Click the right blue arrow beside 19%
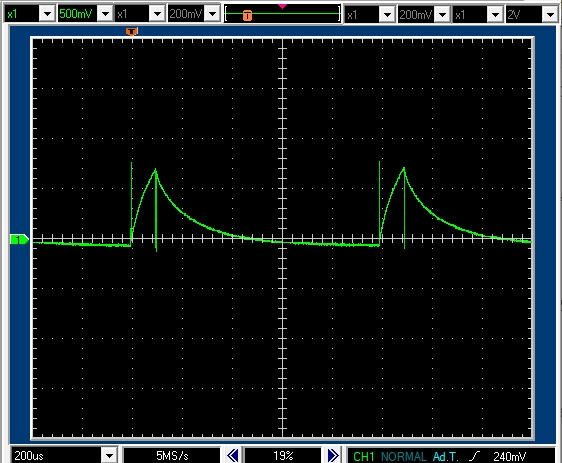 click(333, 455)
